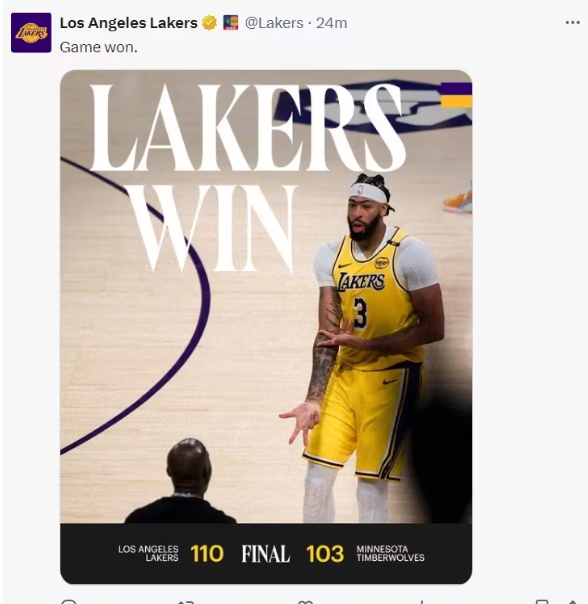Click the FINAL label in the score bar

pos(265,554)
